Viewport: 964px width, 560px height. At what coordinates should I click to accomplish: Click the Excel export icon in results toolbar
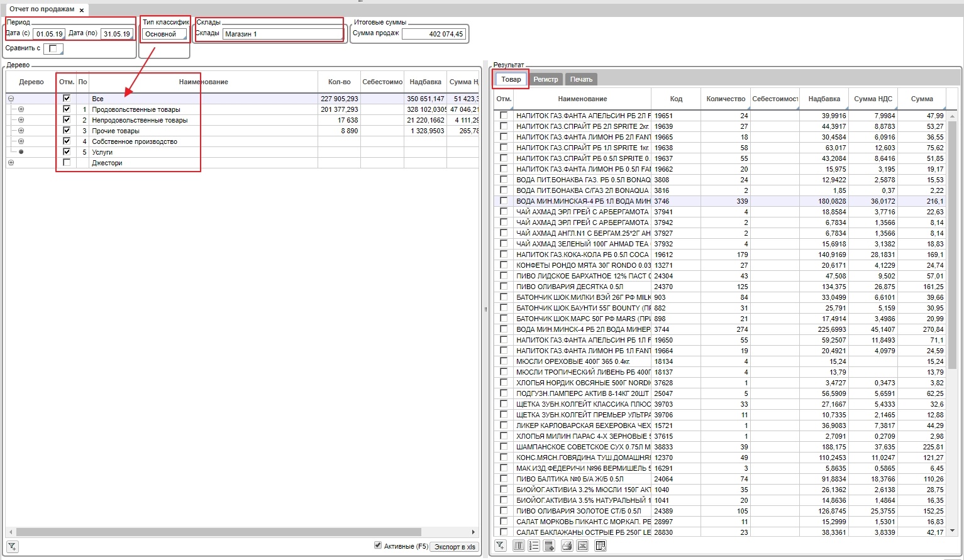(582, 546)
